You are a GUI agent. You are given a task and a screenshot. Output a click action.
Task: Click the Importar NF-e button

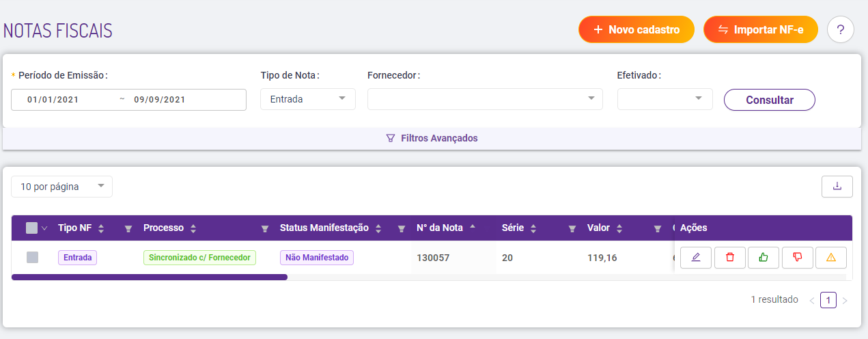[760, 30]
